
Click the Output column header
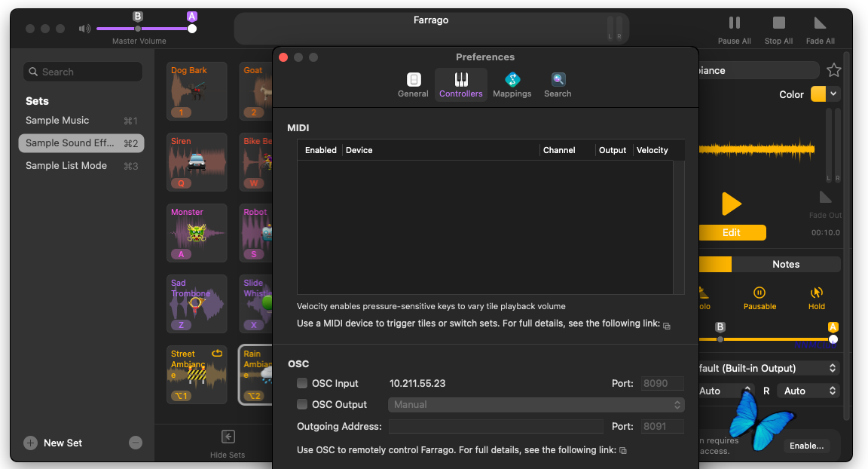pos(613,150)
